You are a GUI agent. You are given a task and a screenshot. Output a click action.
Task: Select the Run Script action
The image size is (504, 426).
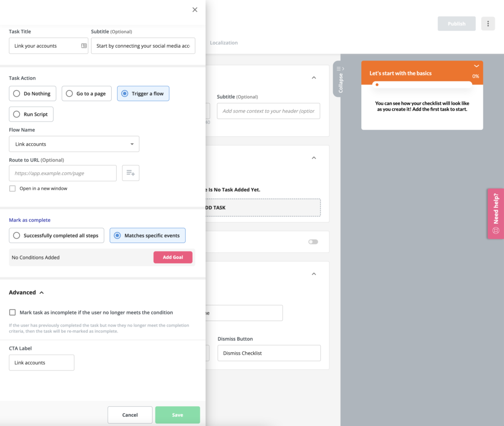point(31,114)
